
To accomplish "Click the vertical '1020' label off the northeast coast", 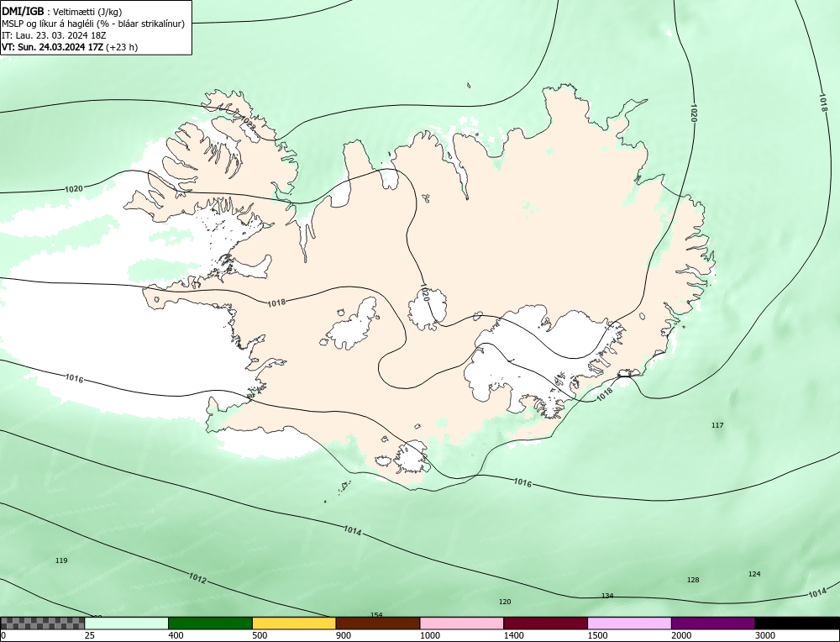I will coord(694,113).
